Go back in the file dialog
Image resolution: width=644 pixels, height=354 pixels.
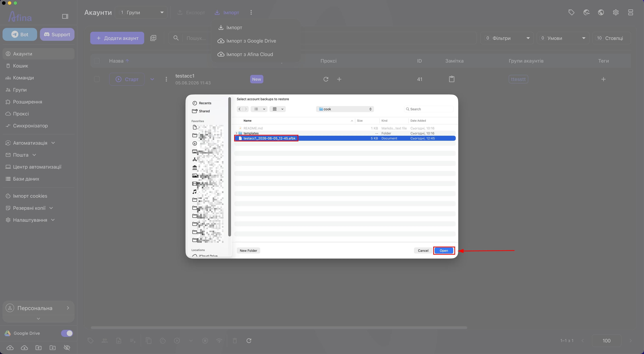(239, 109)
